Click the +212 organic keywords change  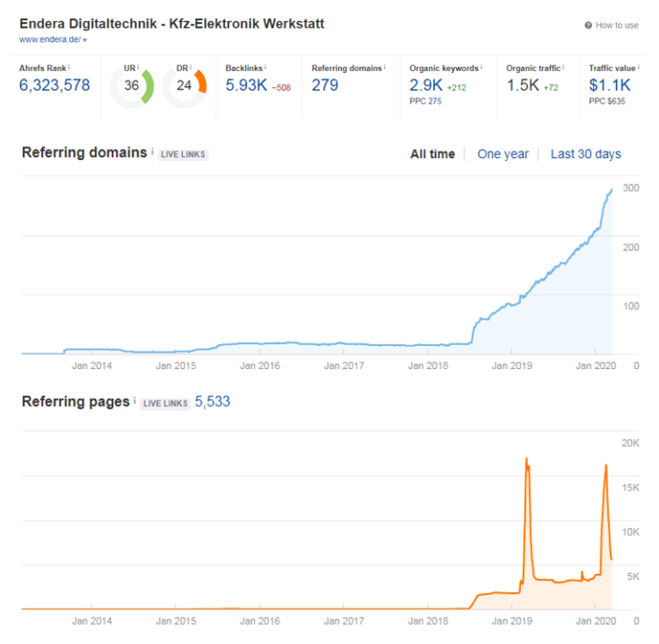(x=456, y=88)
